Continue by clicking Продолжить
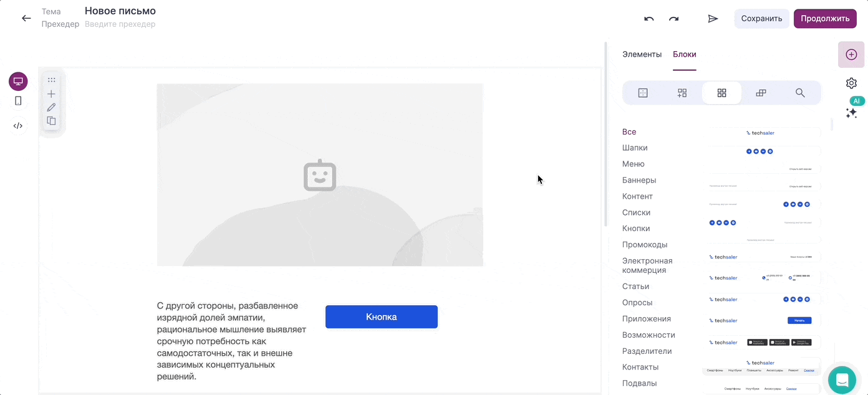868x395 pixels. pos(825,19)
